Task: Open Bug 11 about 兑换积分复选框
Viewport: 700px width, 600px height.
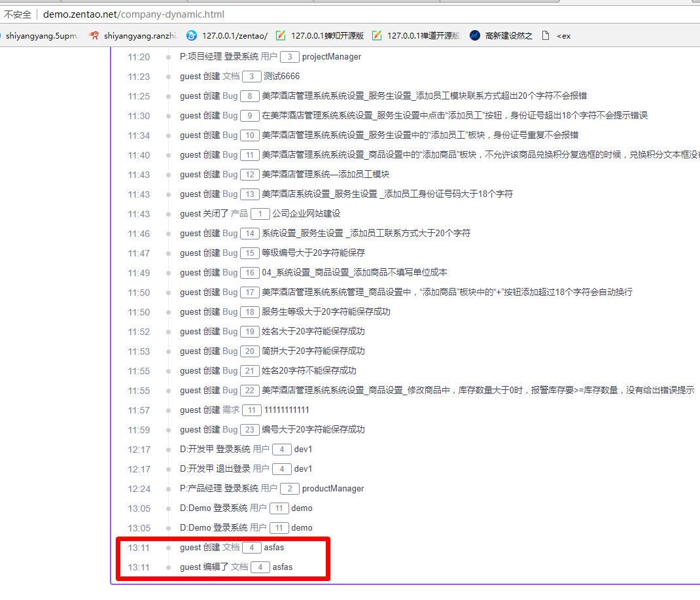Action: (481, 155)
